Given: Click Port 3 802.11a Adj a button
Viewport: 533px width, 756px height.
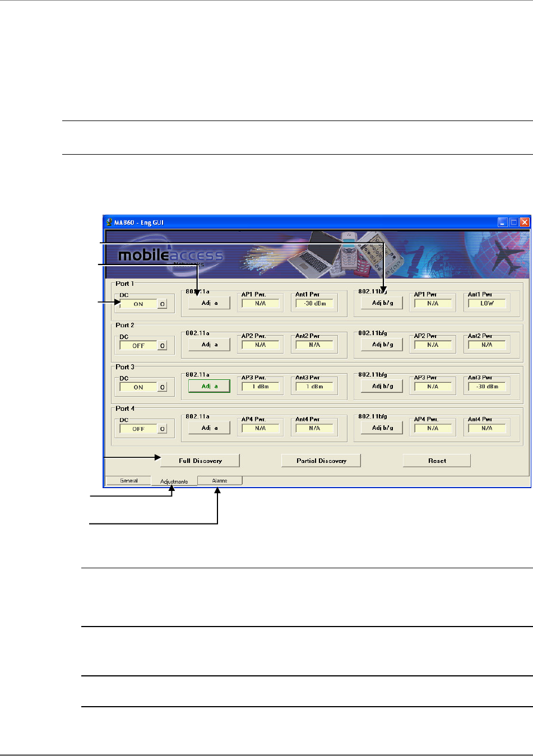Looking at the screenshot, I should click(x=209, y=386).
